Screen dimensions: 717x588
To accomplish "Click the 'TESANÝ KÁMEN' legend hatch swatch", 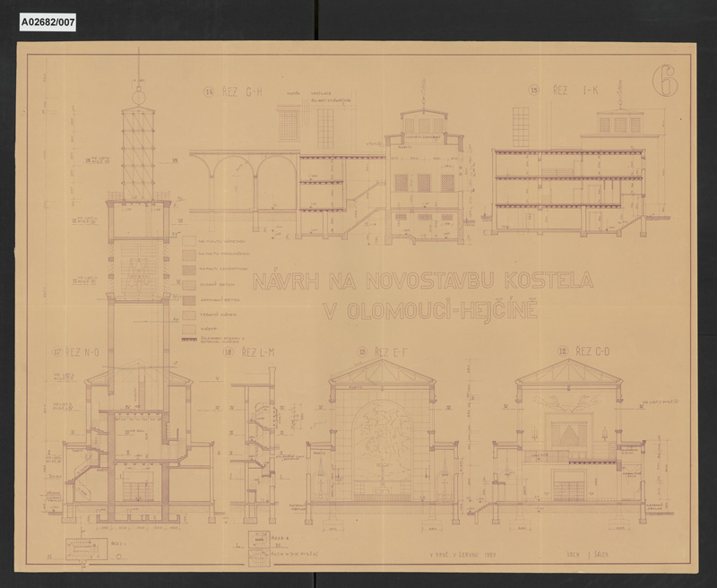I will point(189,316).
